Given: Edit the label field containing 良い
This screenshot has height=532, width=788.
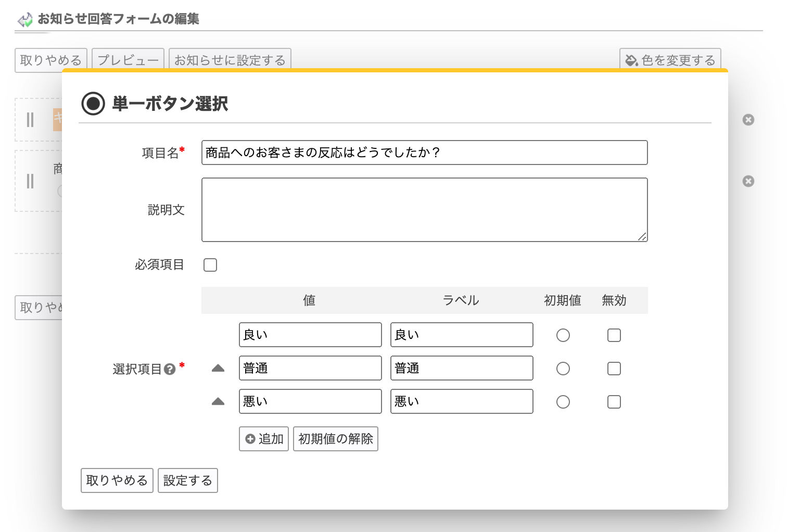Looking at the screenshot, I should (x=462, y=335).
